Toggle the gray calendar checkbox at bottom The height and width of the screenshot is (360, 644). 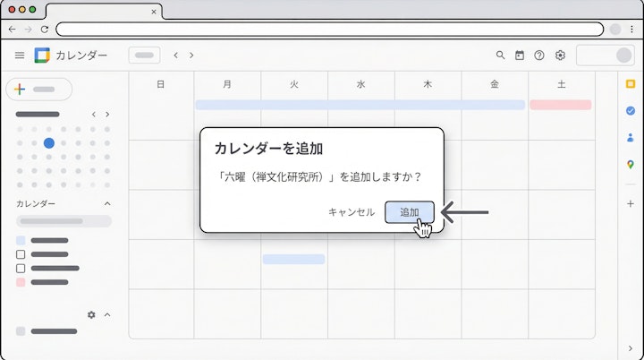(x=21, y=331)
